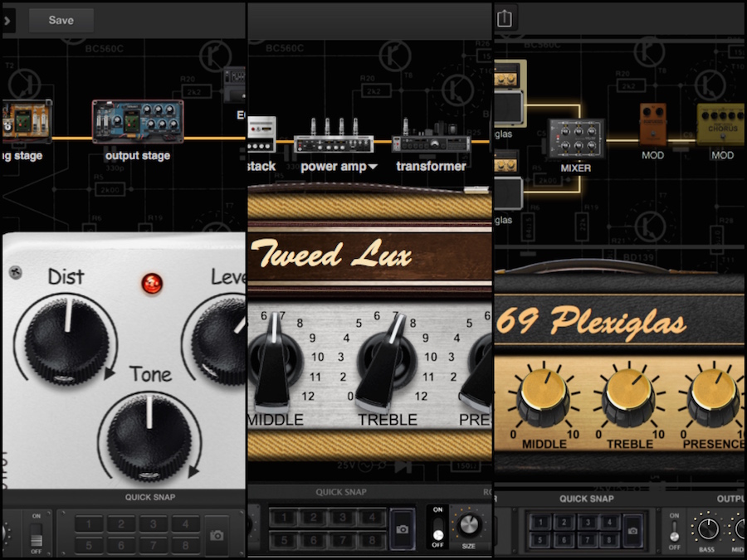This screenshot has height=560, width=747.
Task: Select Quick Snap 5 in Plexiglas panel
Action: coord(540,539)
